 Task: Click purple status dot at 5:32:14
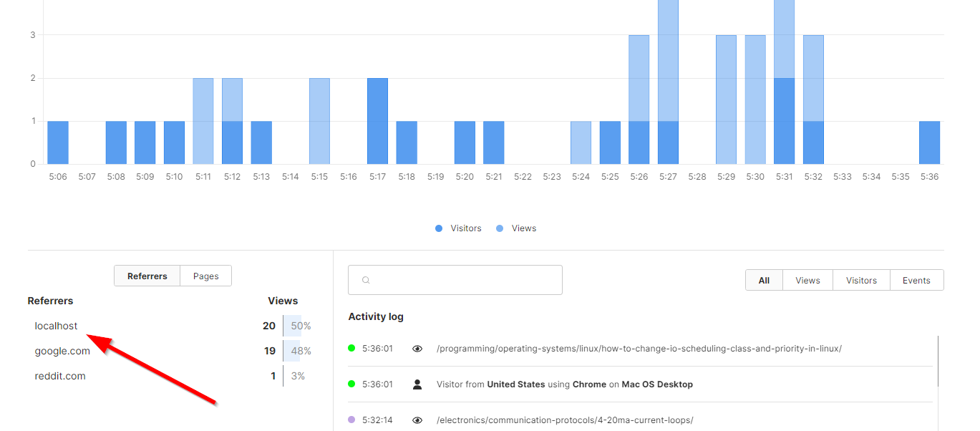pos(351,420)
